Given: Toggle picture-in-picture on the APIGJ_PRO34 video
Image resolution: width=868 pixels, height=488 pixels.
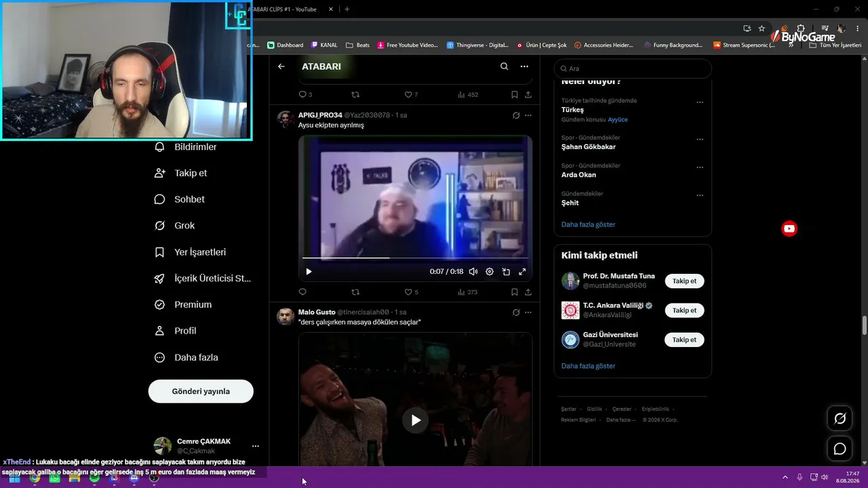Looking at the screenshot, I should [x=506, y=272].
